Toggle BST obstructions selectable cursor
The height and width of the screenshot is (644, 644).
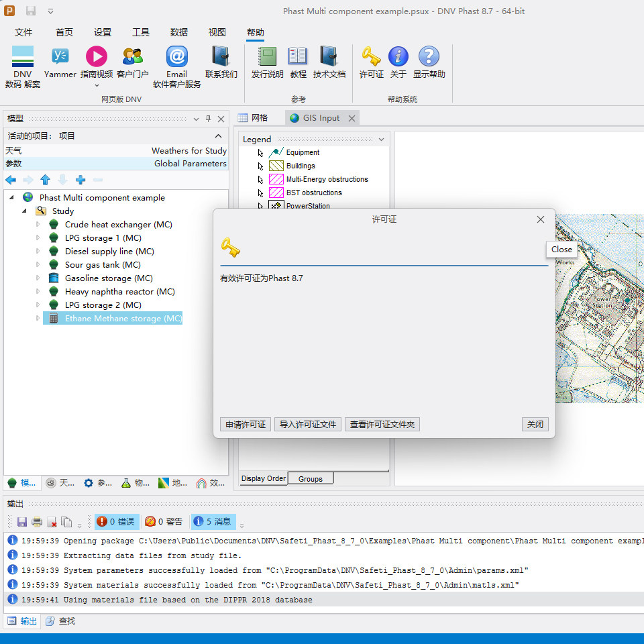(x=260, y=193)
